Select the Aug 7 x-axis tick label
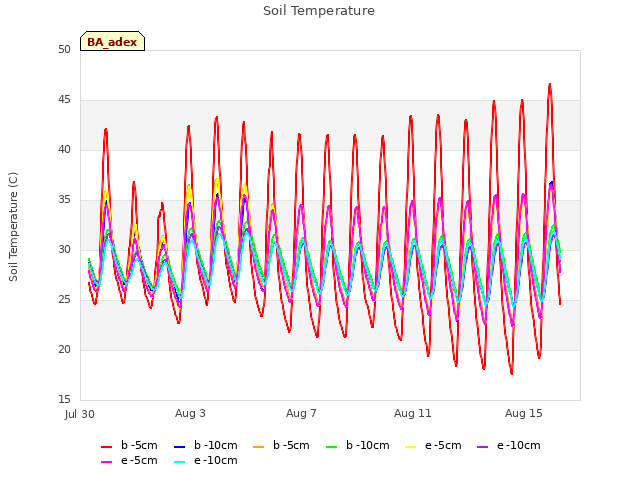 pos(301,413)
